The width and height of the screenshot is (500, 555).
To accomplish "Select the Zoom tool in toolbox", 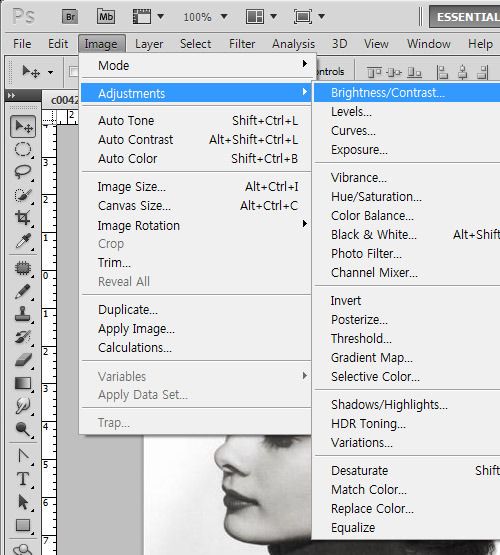I will click(x=23, y=429).
